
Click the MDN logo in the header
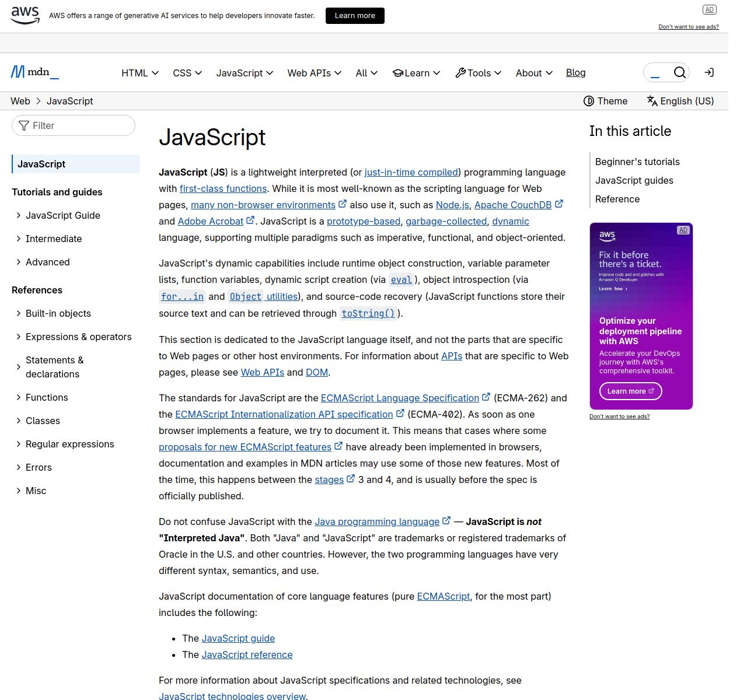(x=34, y=72)
